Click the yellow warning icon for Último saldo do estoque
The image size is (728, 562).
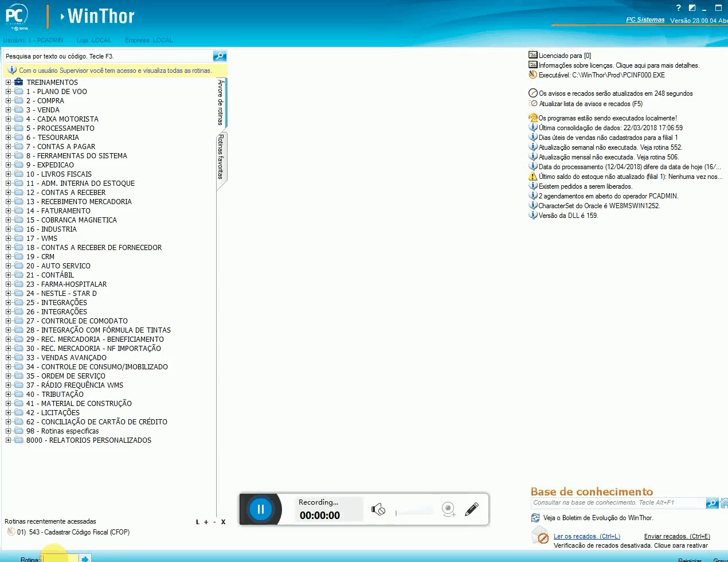(533, 176)
